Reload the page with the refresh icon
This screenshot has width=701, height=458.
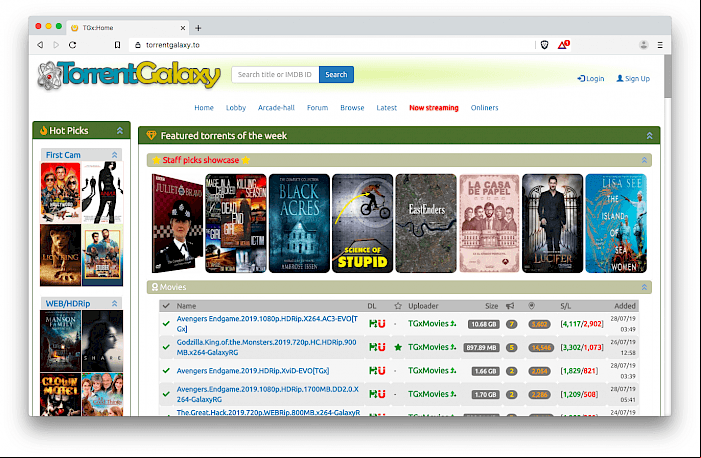click(72, 45)
